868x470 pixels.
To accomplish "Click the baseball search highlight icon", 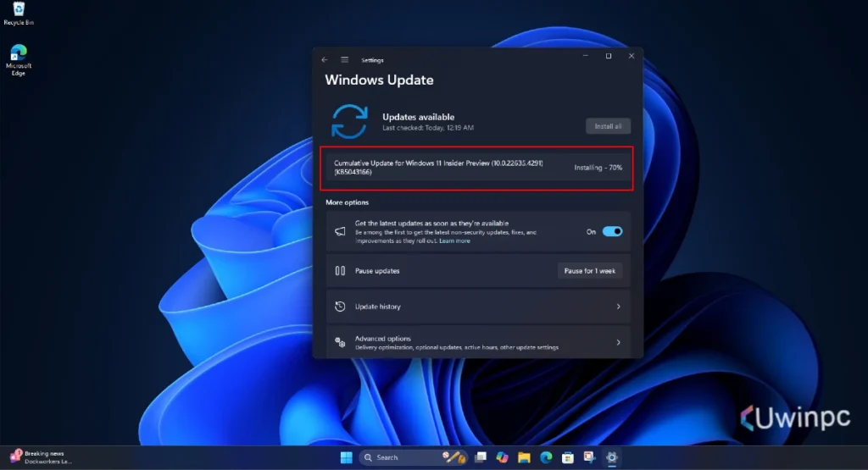I will (x=454, y=457).
